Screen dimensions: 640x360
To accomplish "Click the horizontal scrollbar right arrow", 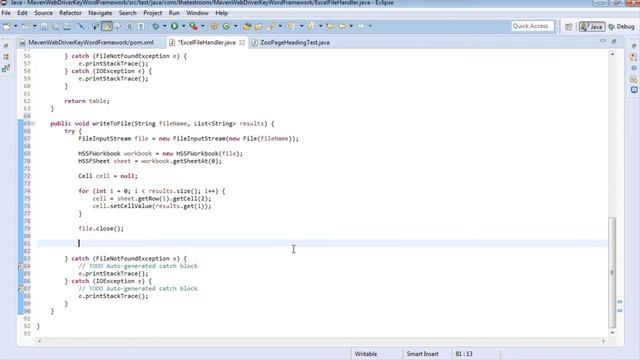I will [604, 340].
